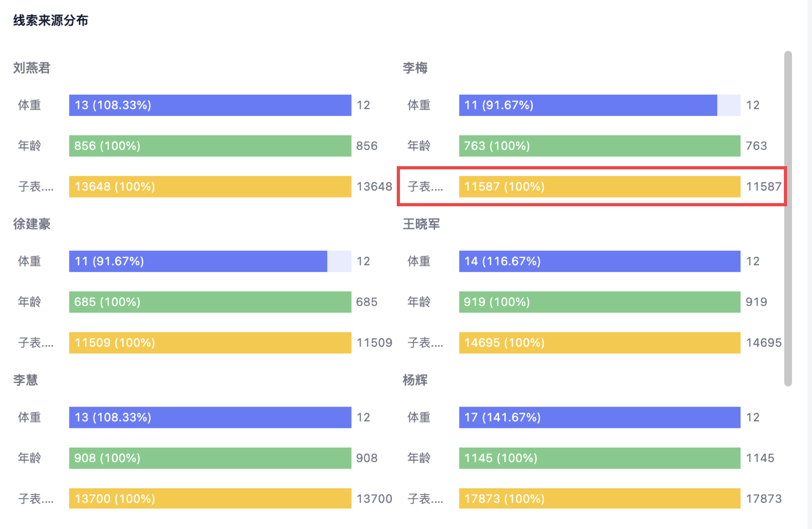Select 王晓军's green bar 919 (100%)

(600, 302)
